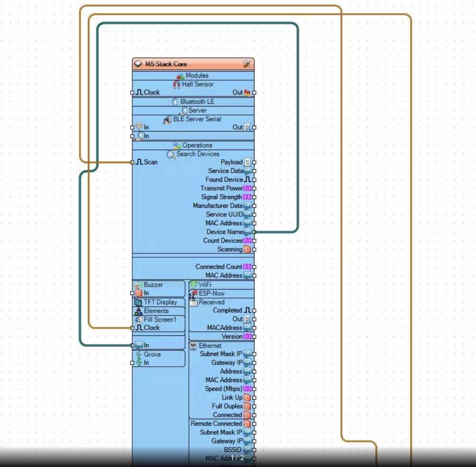Click the Buzzer speaker icon
476x467 pixels.
(x=139, y=285)
